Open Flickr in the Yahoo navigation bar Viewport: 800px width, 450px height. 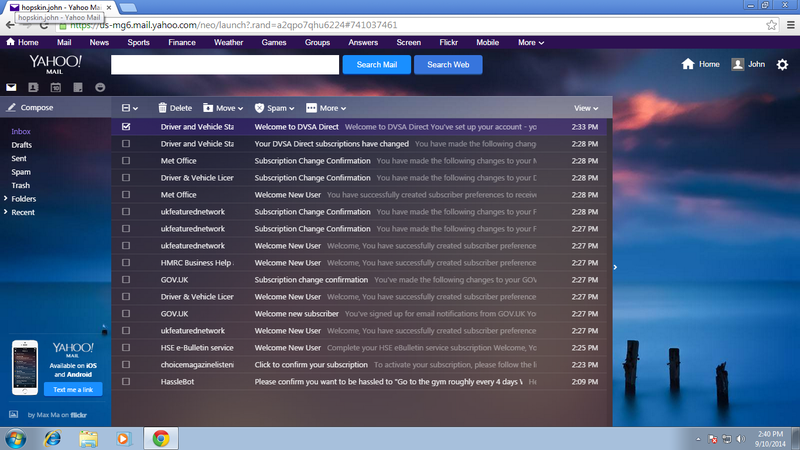[448, 42]
